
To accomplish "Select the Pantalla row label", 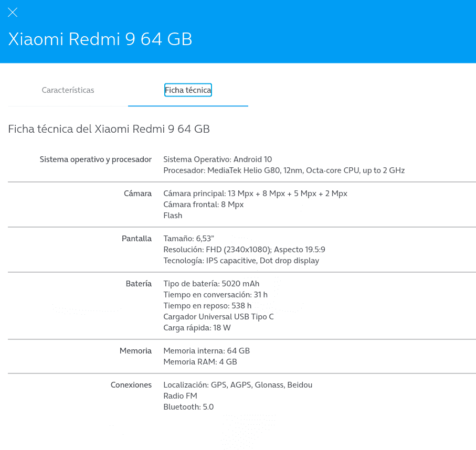I will click(136, 239).
